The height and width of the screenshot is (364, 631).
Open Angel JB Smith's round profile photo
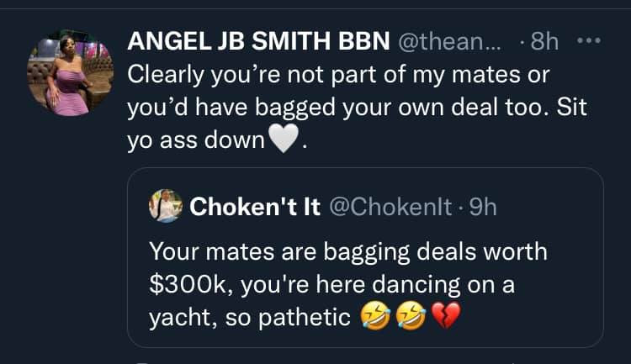coord(70,73)
